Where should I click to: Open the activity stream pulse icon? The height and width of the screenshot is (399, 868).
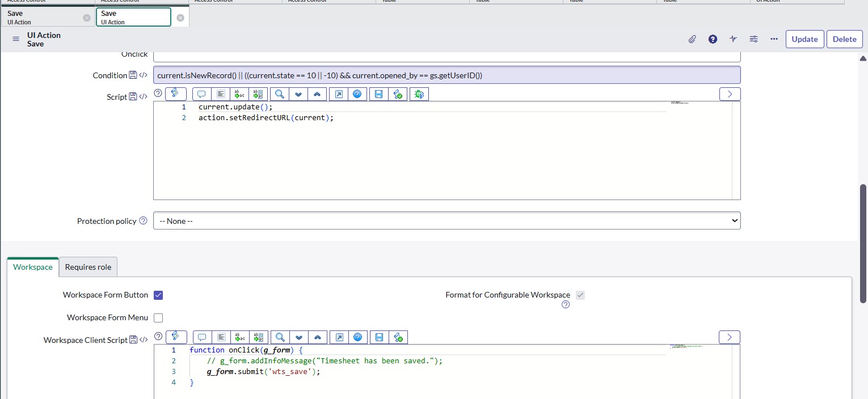click(x=733, y=39)
